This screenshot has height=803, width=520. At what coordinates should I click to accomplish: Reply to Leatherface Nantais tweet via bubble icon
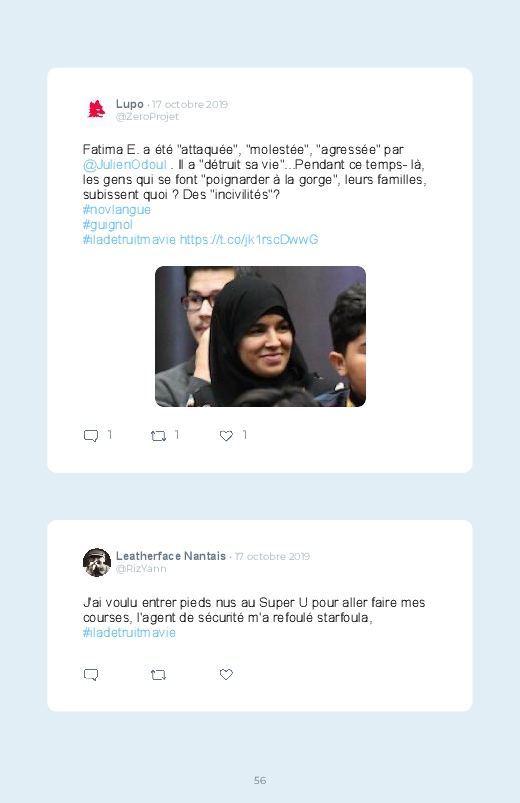click(x=91, y=674)
